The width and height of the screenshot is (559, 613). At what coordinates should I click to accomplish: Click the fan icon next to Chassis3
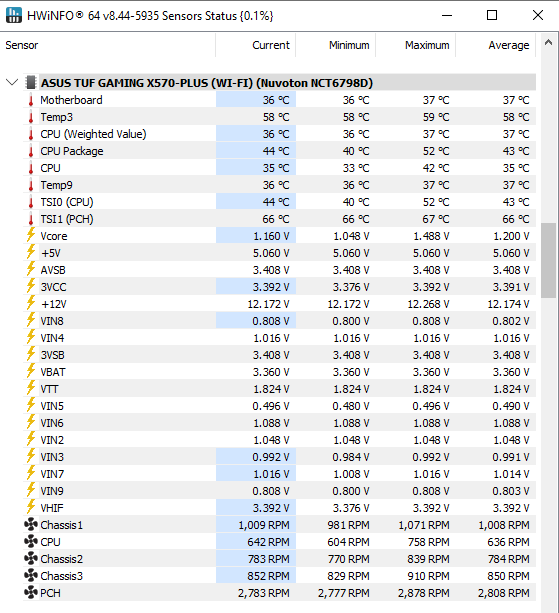30,575
